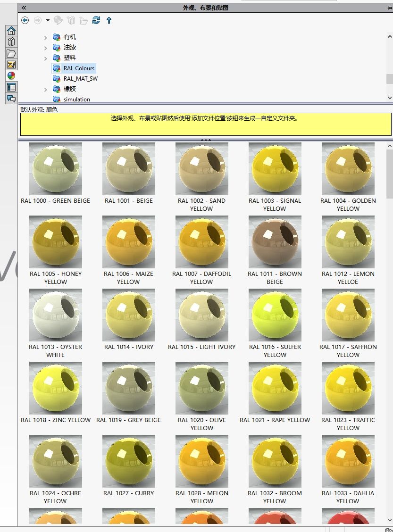
Task: Select RAL 1024 Ochre Yellow thumbnail
Action: click(x=56, y=461)
